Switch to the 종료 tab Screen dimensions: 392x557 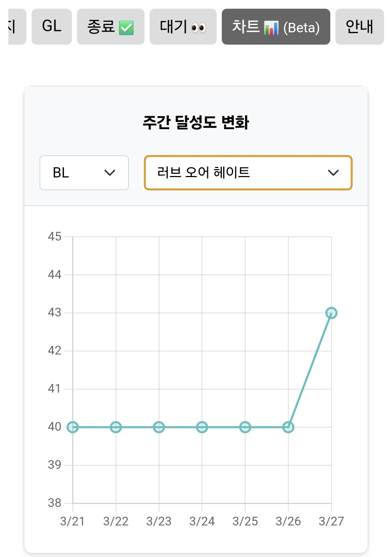click(x=110, y=26)
